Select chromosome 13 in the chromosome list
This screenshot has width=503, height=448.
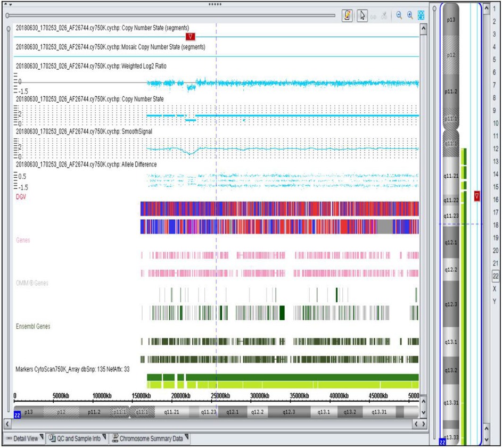496,161
